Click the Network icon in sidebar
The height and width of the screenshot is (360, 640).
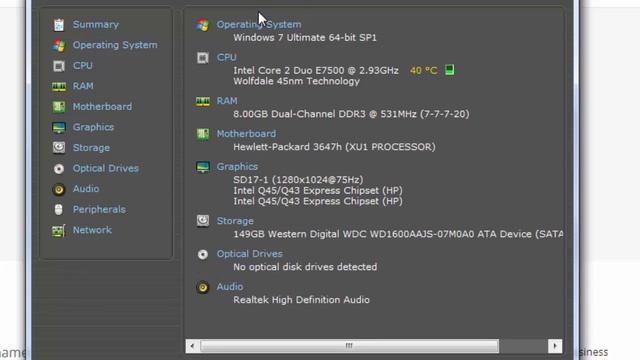click(58, 231)
